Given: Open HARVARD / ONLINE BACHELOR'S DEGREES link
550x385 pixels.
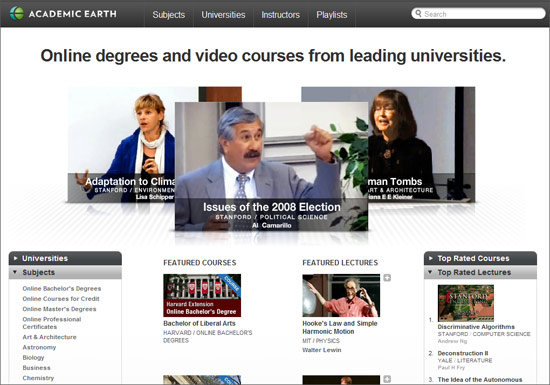Looking at the screenshot, I should click(208, 337).
